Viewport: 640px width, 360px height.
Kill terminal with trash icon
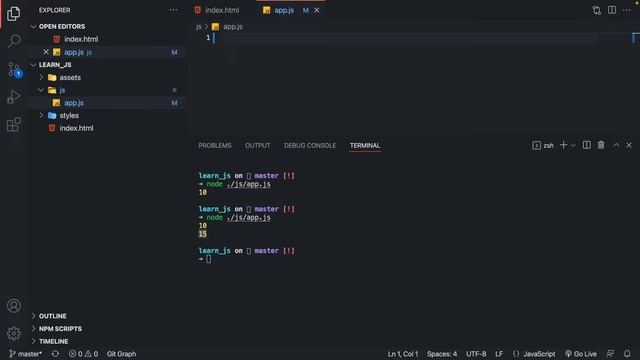tap(601, 145)
